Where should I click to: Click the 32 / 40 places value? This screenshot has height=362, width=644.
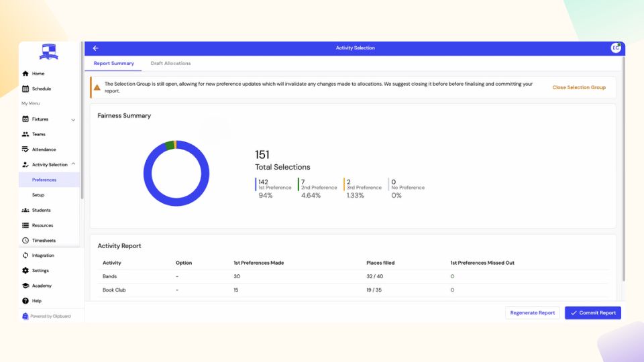pyautogui.click(x=374, y=276)
